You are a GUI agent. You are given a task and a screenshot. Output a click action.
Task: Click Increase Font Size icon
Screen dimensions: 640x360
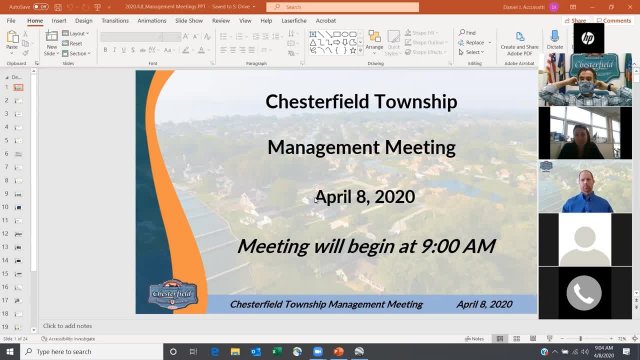pos(186,36)
